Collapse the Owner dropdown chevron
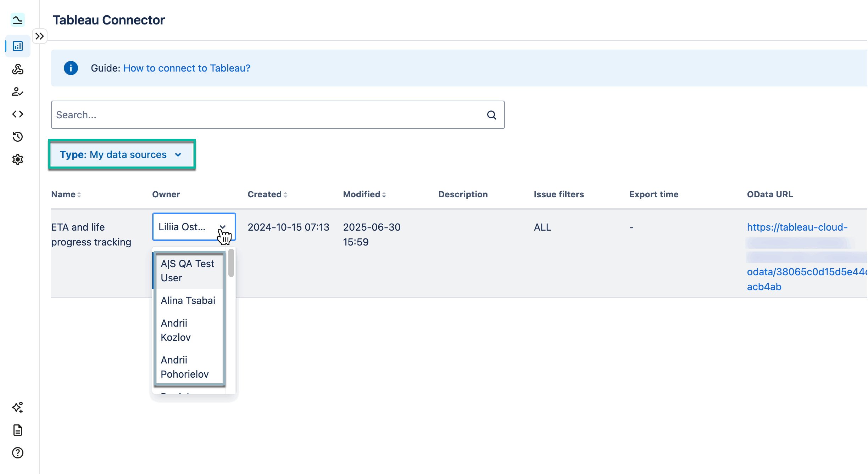The image size is (868, 474). (223, 227)
